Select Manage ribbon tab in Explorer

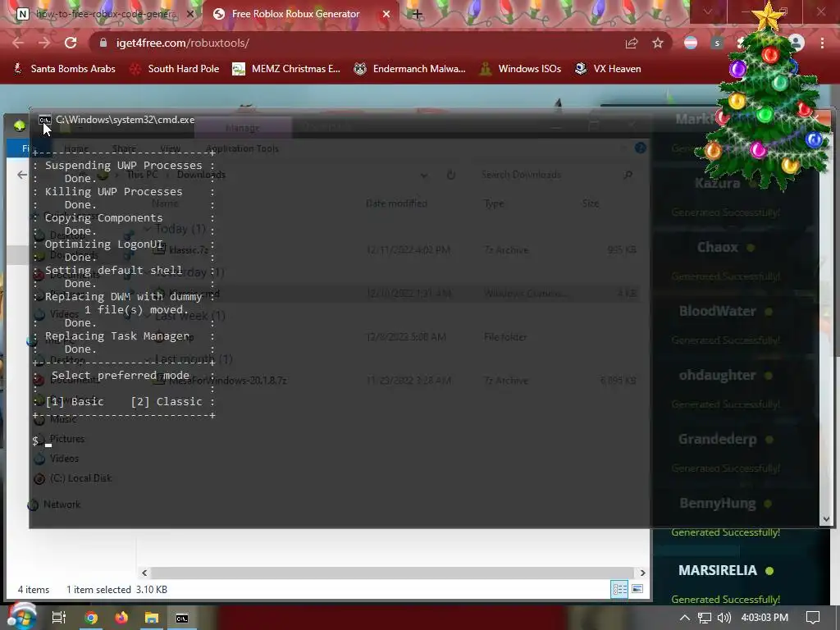coord(242,128)
